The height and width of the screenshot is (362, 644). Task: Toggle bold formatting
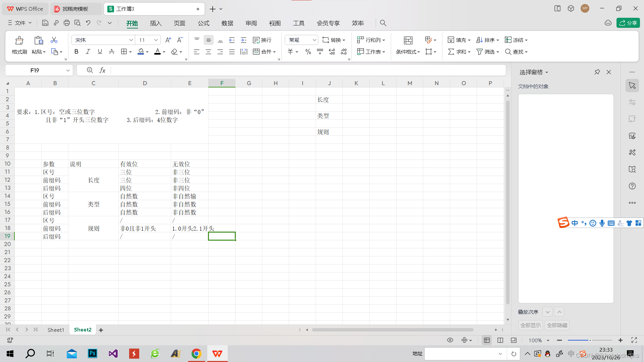coord(76,52)
